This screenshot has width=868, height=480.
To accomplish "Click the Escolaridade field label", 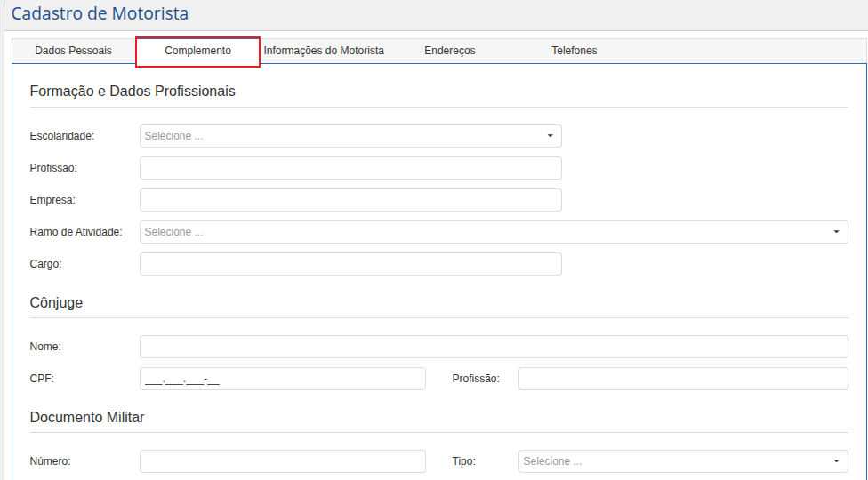I will [62, 136].
